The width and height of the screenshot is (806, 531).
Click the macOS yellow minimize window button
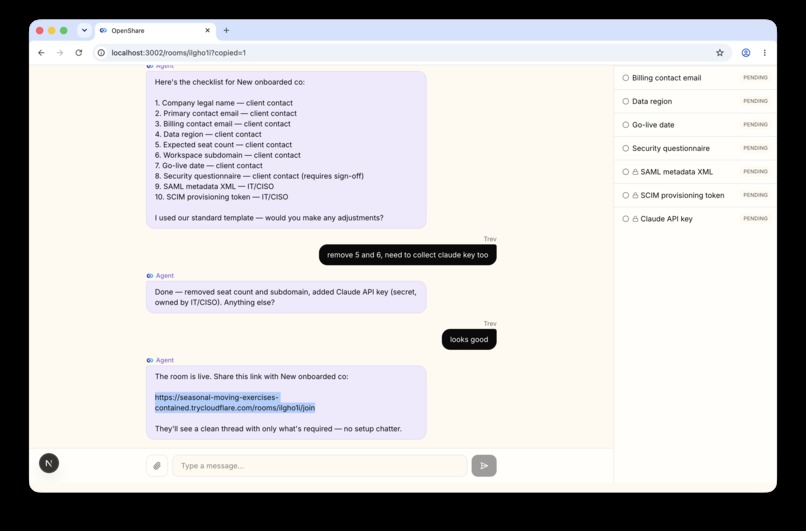[x=51, y=30]
